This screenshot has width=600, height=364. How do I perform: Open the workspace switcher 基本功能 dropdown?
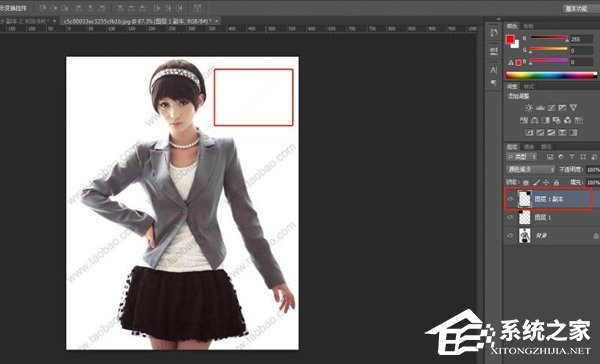[x=580, y=8]
